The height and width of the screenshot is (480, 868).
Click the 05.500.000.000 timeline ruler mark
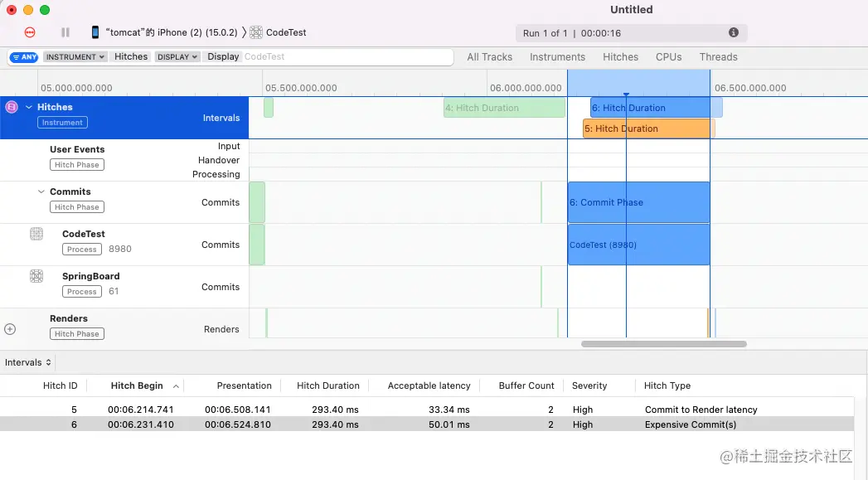coord(301,88)
